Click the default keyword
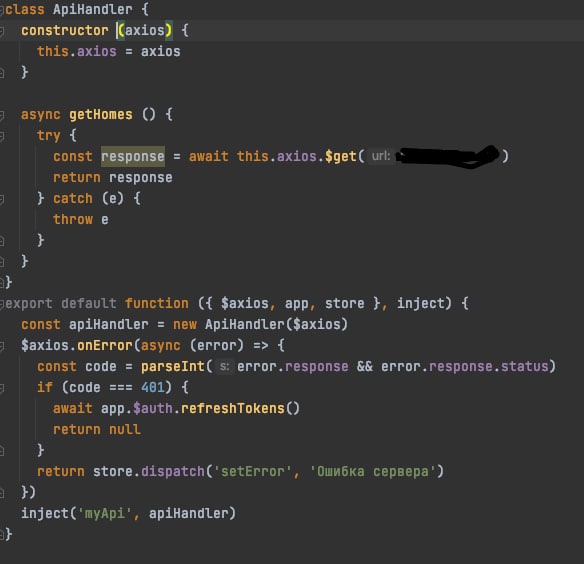The image size is (584, 564). (89, 304)
